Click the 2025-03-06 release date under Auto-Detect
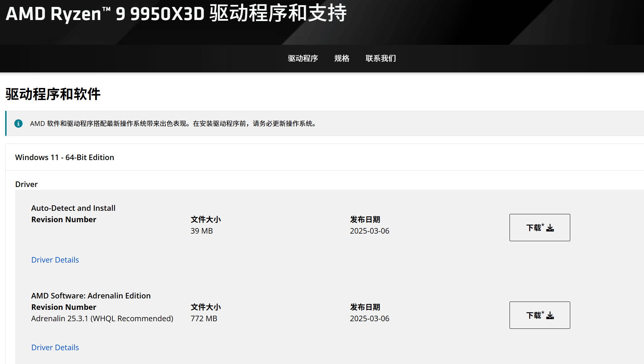 (369, 231)
